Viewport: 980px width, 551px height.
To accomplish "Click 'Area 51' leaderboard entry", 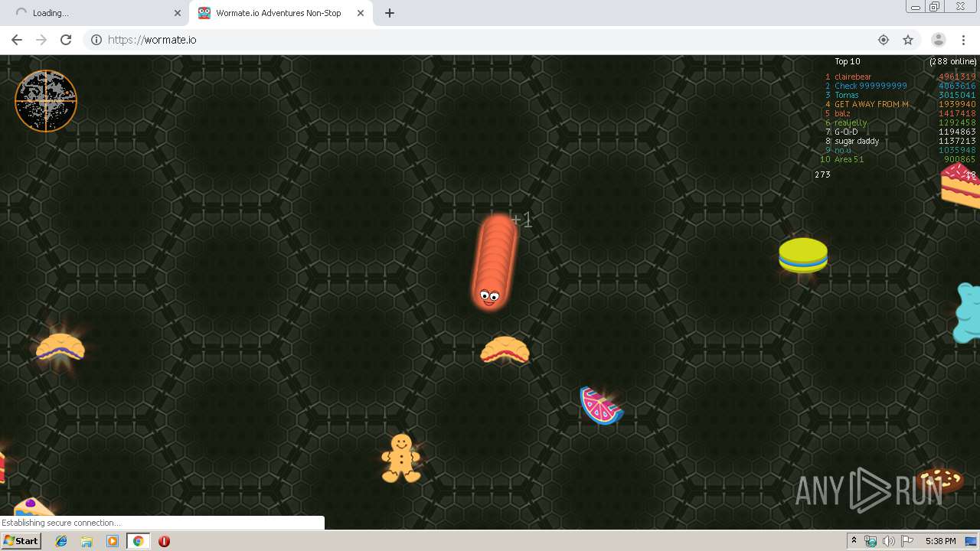I will 849,159.
